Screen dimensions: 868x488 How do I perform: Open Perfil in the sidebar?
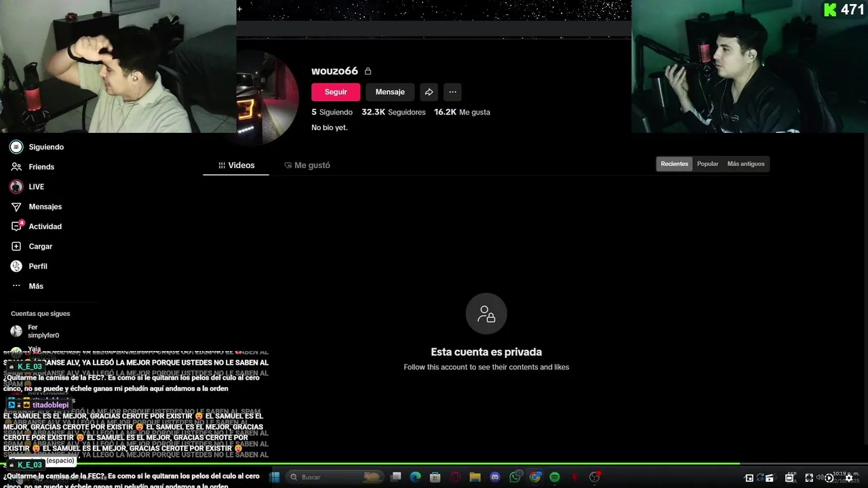click(38, 266)
